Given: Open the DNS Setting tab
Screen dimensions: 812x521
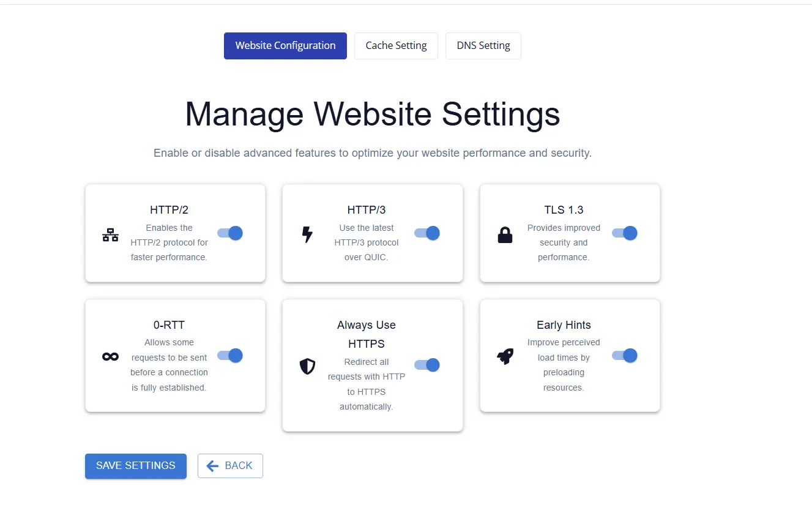Looking at the screenshot, I should click(483, 45).
